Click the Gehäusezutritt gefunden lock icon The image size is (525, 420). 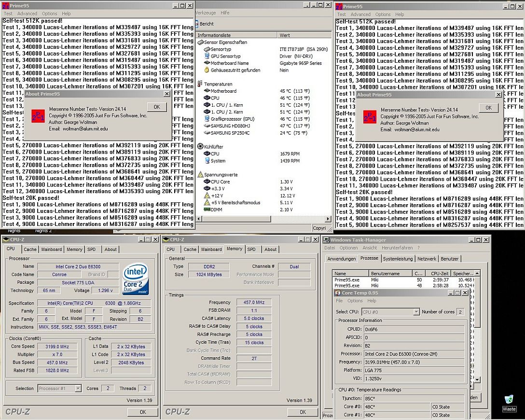207,70
